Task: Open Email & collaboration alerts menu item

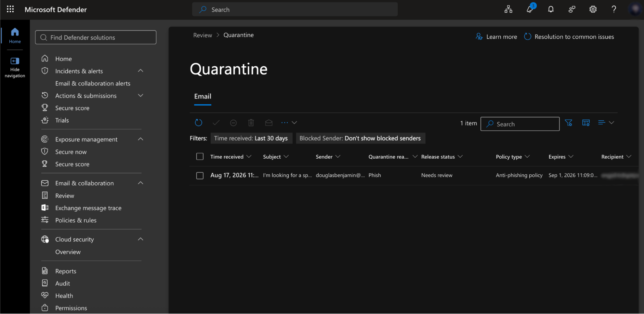Action: pyautogui.click(x=93, y=83)
